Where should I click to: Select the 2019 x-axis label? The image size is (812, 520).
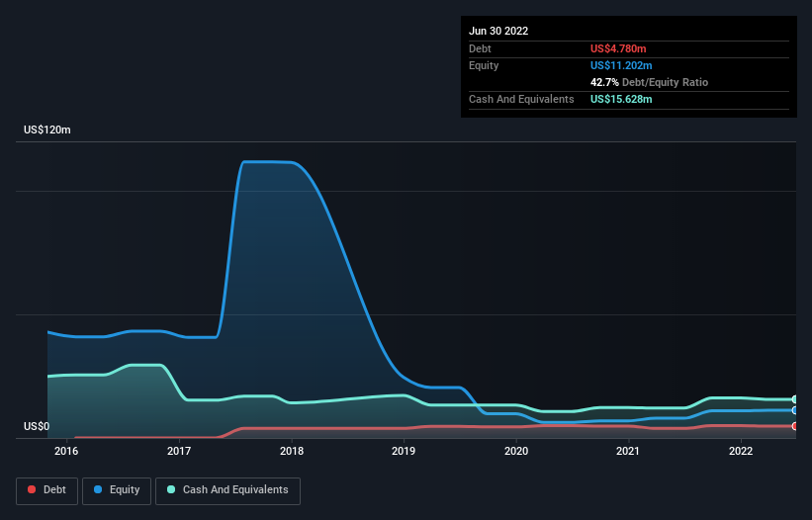404,451
